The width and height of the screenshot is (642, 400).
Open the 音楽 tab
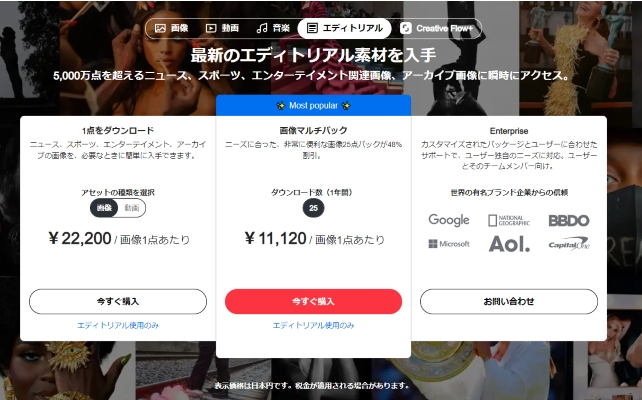point(273,28)
